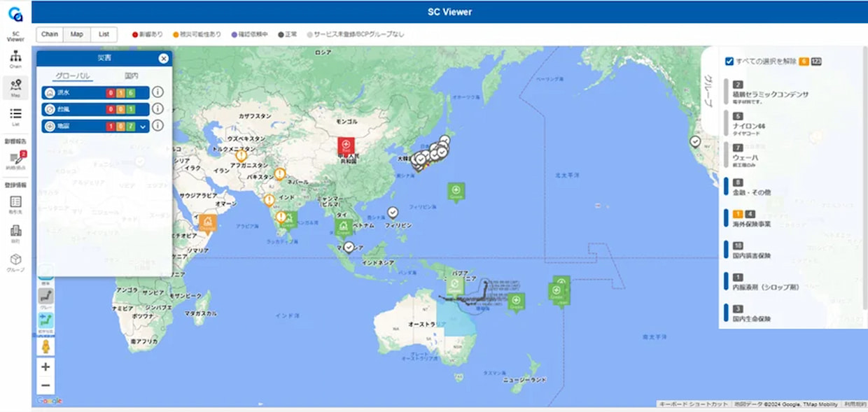Click the 正常 legend entry
868x412 pixels.
(287, 34)
